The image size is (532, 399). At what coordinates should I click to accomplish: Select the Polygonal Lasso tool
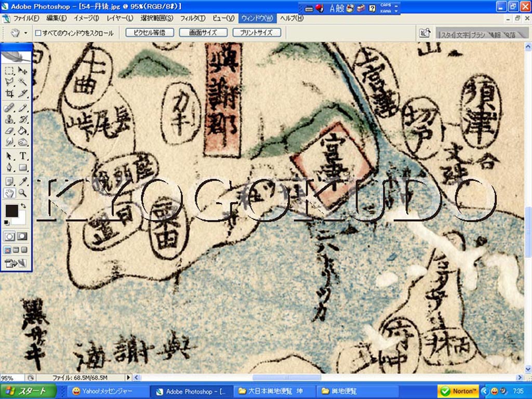(x=9, y=82)
